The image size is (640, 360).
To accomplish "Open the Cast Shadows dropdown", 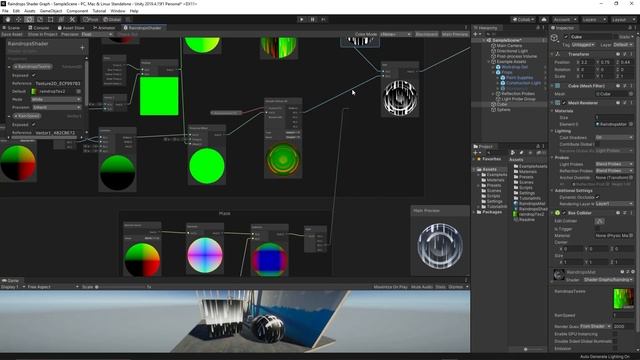I will coord(615,138).
